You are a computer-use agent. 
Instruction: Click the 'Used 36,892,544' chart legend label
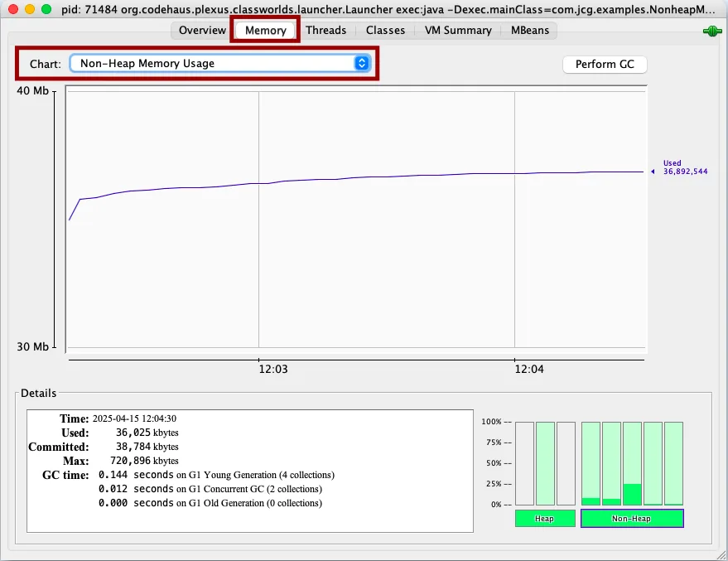pyautogui.click(x=685, y=167)
